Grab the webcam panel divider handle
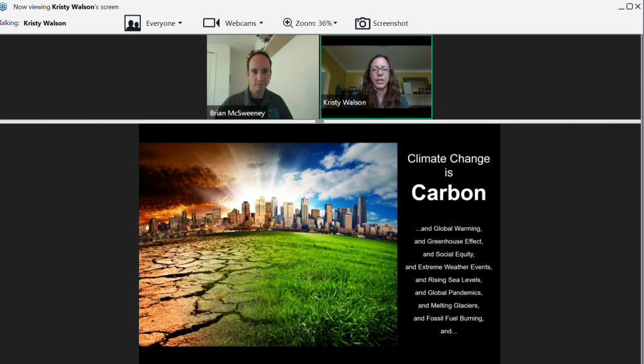 click(x=319, y=122)
